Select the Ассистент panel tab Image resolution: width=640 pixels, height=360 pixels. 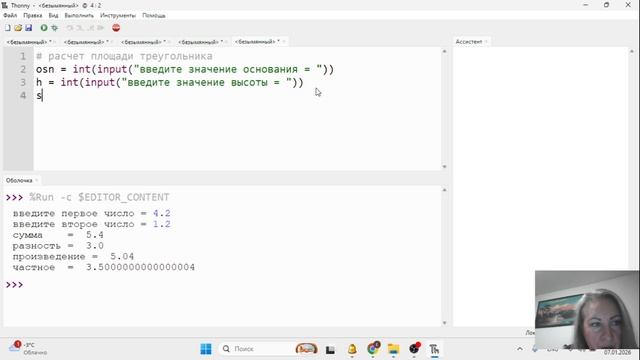pyautogui.click(x=469, y=42)
